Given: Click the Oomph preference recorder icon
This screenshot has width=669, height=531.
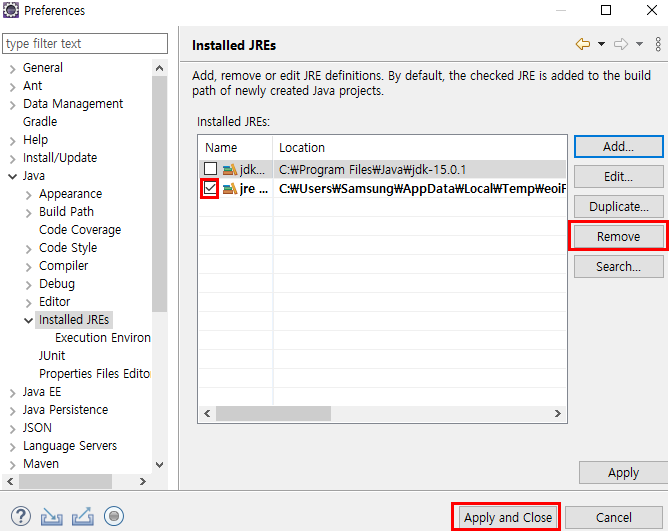Looking at the screenshot, I should 114,516.
